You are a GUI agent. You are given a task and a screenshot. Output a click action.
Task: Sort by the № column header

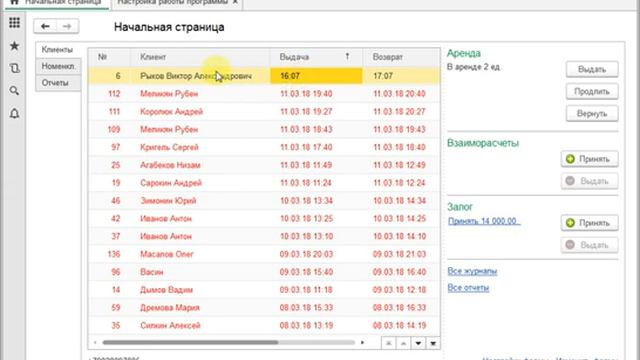coord(109,57)
